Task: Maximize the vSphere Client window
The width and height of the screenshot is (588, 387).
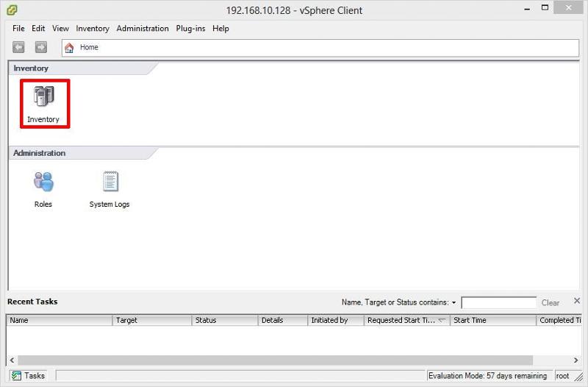Action: pyautogui.click(x=545, y=7)
